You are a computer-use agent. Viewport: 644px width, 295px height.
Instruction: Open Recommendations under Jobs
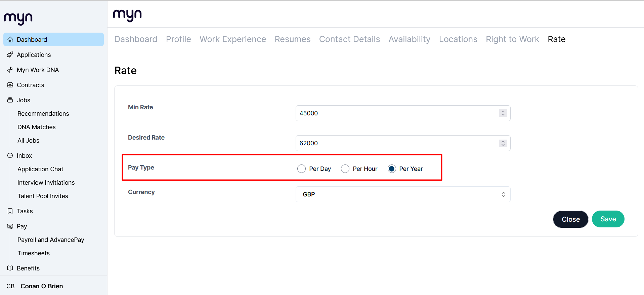click(x=43, y=113)
